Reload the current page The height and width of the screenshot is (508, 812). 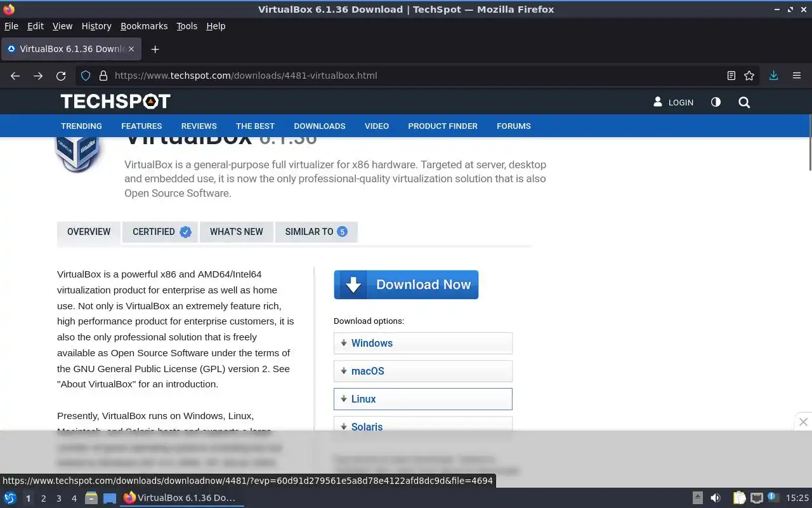point(61,76)
